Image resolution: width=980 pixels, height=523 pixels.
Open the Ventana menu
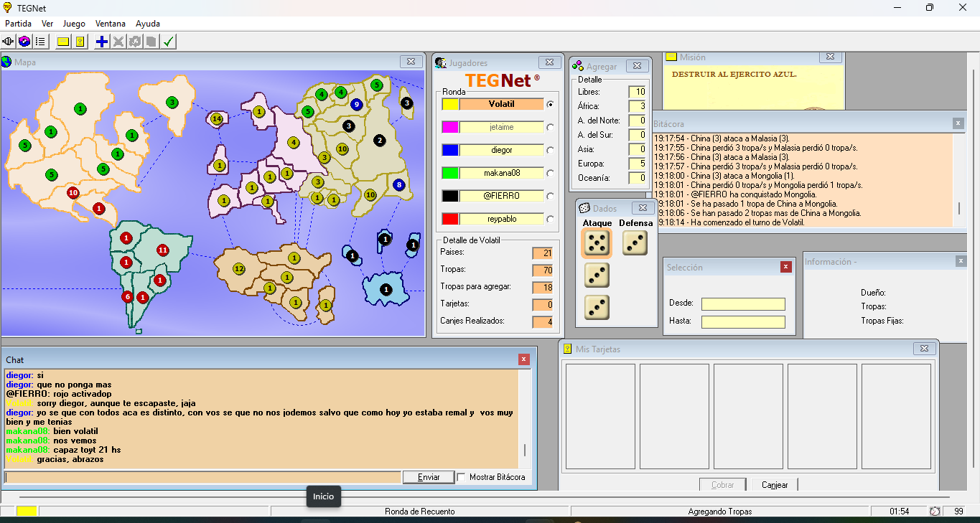coord(110,24)
